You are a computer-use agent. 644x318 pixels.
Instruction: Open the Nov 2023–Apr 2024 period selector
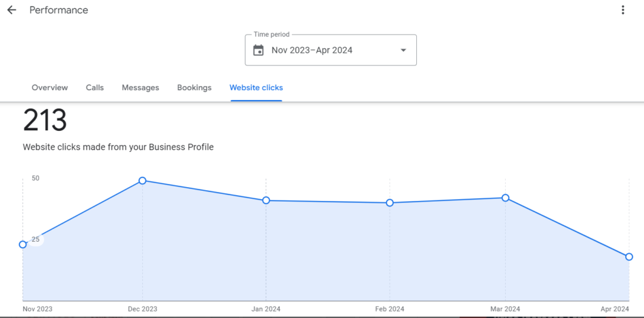click(331, 50)
